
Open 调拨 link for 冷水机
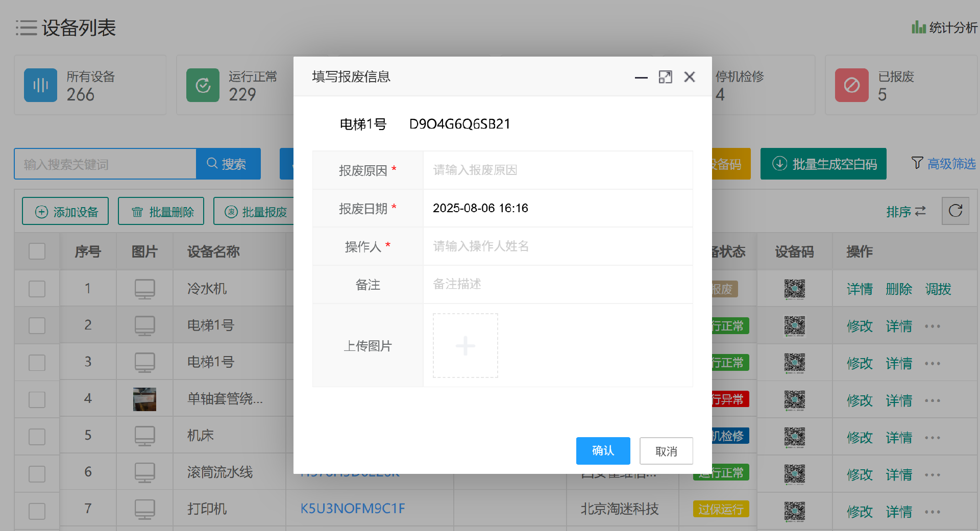coord(938,289)
